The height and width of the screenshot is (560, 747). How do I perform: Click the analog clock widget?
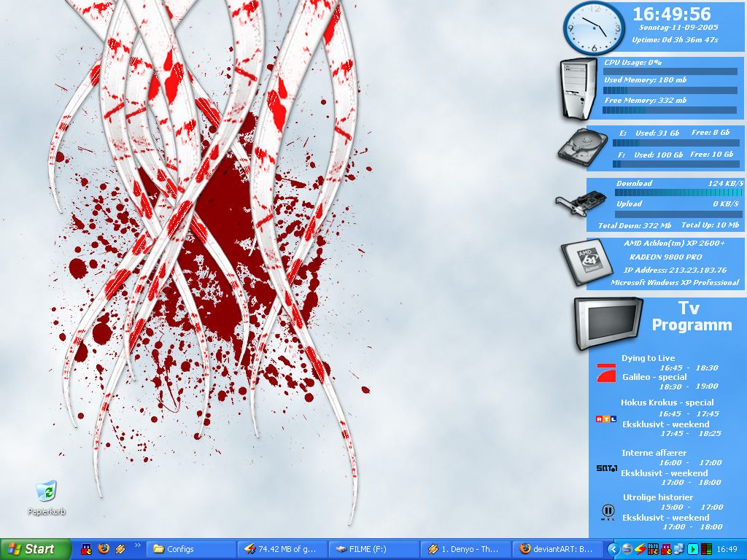pyautogui.click(x=594, y=28)
